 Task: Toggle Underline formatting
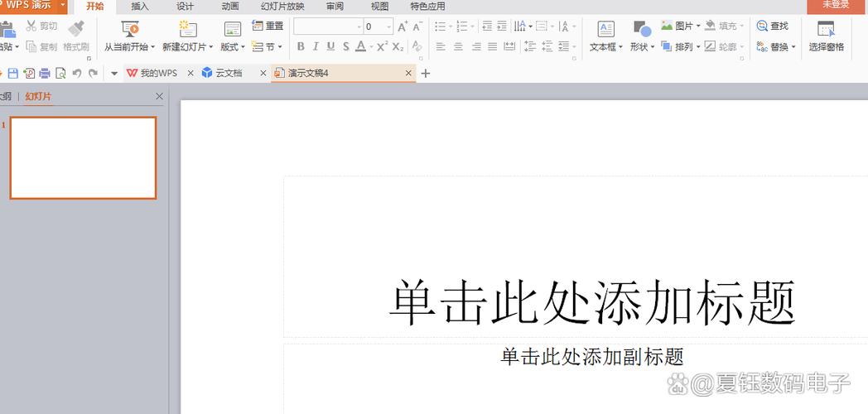[330, 46]
